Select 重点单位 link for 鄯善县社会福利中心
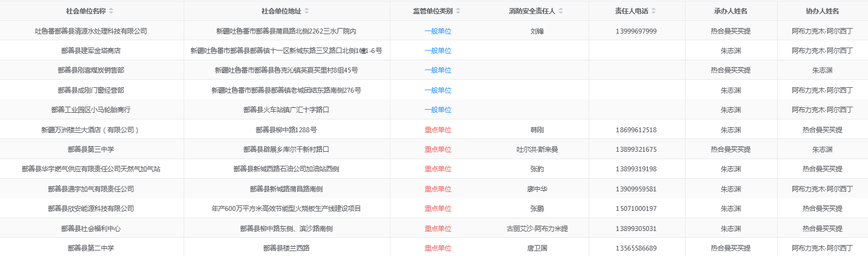 coord(437,229)
